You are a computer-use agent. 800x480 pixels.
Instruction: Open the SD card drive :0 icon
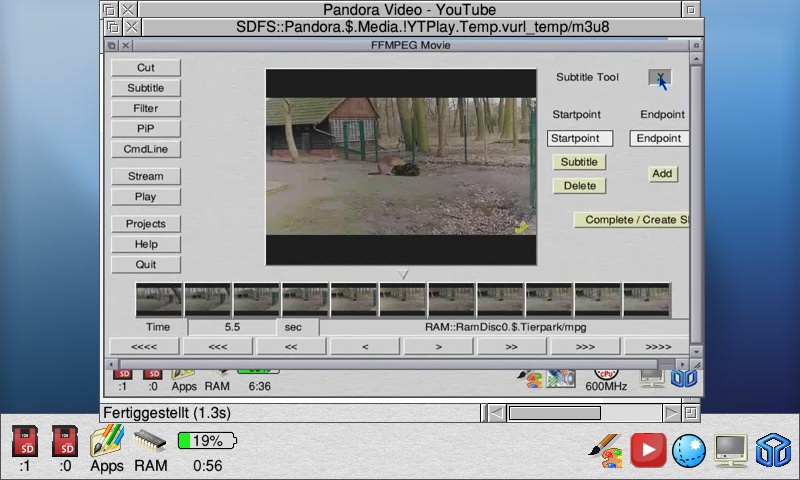65,441
